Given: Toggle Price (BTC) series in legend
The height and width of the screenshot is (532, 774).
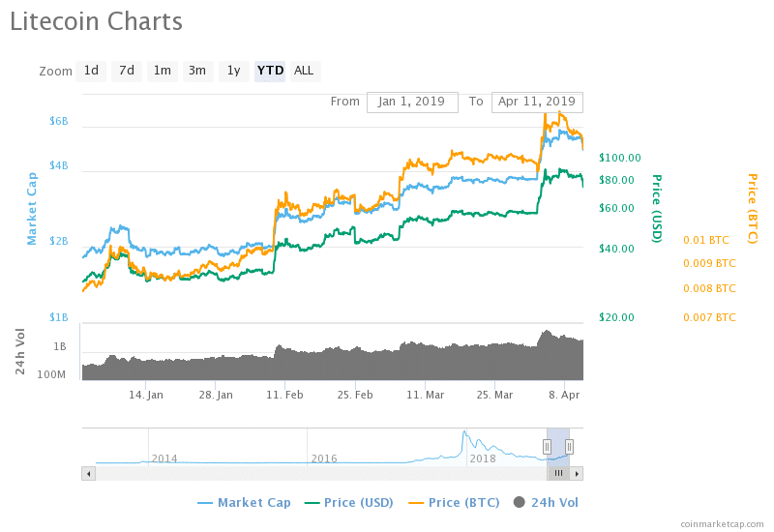Looking at the screenshot, I should pyautogui.click(x=454, y=503).
